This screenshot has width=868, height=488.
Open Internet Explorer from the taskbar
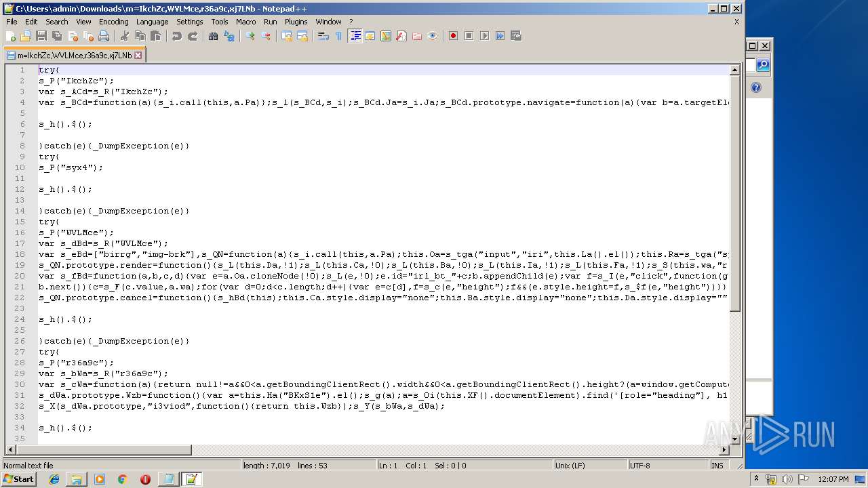click(x=54, y=479)
